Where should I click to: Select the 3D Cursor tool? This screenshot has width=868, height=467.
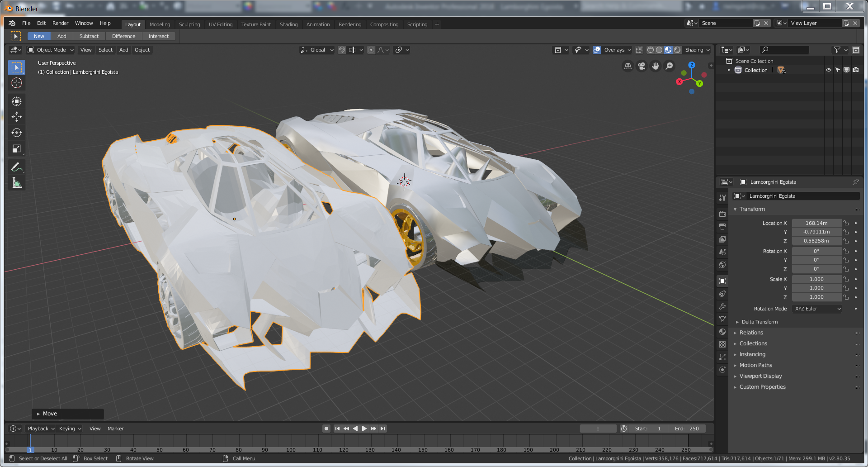pyautogui.click(x=17, y=83)
